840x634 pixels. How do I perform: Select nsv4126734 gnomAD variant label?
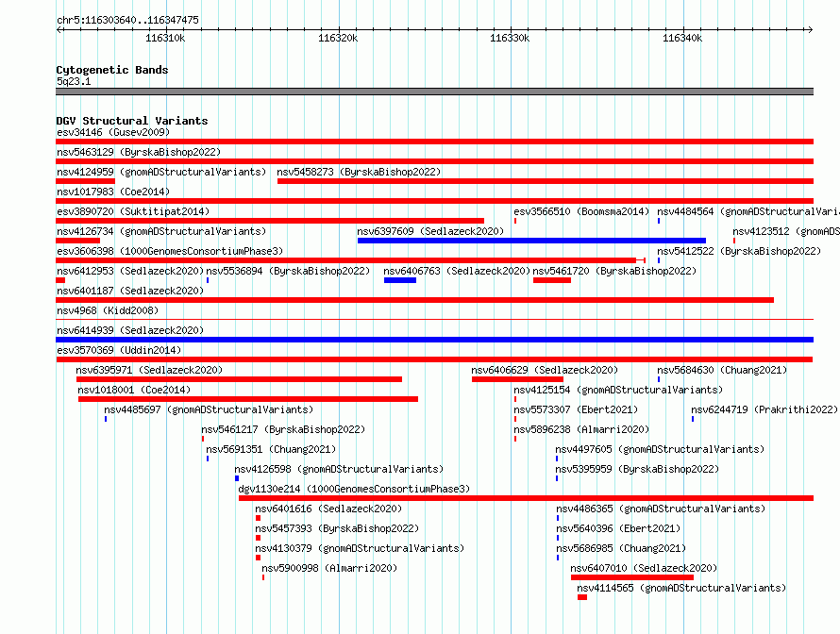coord(161,231)
